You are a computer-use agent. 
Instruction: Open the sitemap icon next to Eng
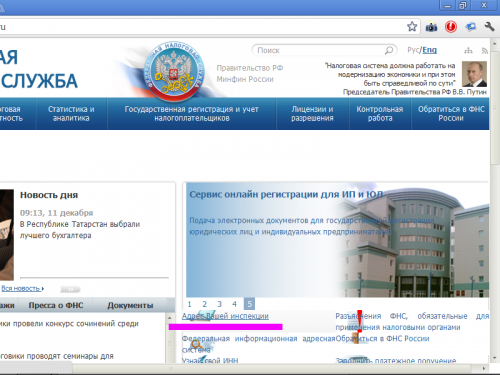coord(468,51)
